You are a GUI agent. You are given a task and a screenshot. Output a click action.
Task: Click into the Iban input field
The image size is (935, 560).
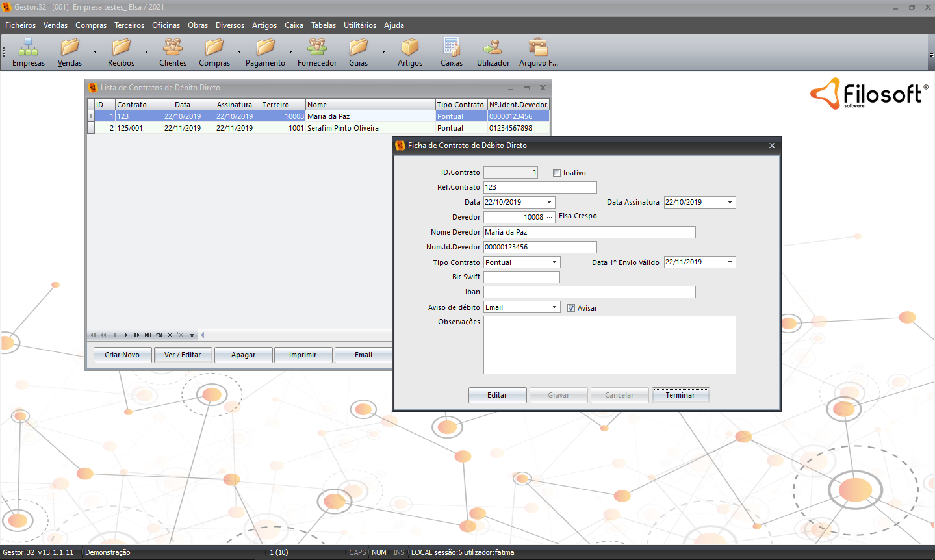click(x=589, y=292)
